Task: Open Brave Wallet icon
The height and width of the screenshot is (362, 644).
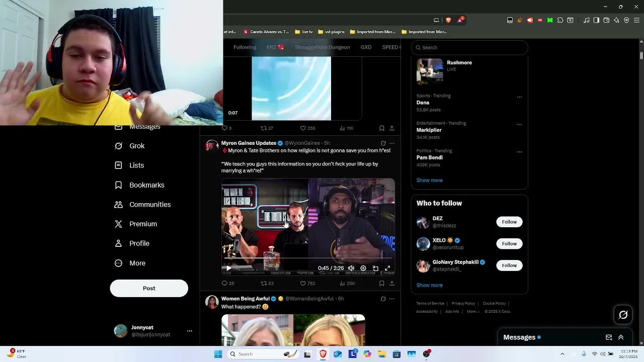Action: pos(606,20)
